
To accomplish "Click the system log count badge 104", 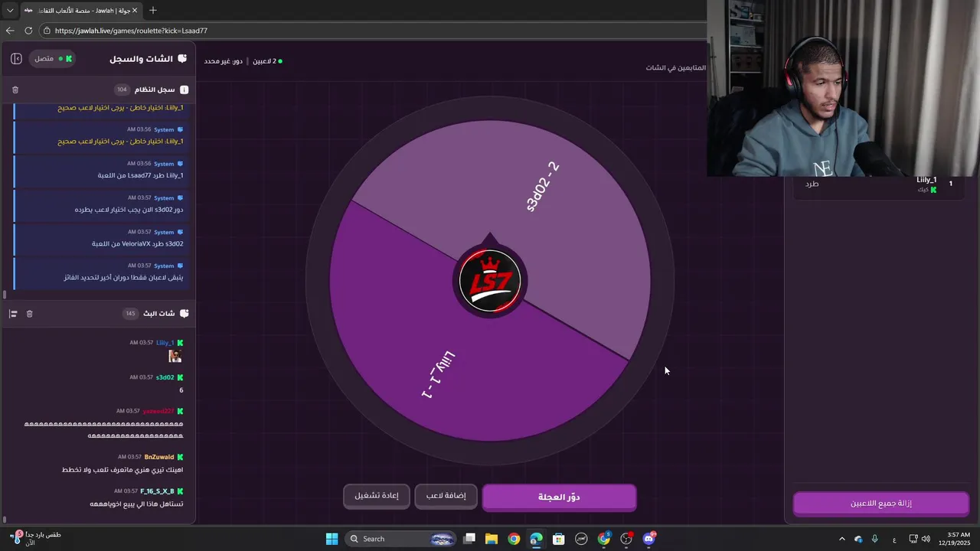I will point(122,90).
